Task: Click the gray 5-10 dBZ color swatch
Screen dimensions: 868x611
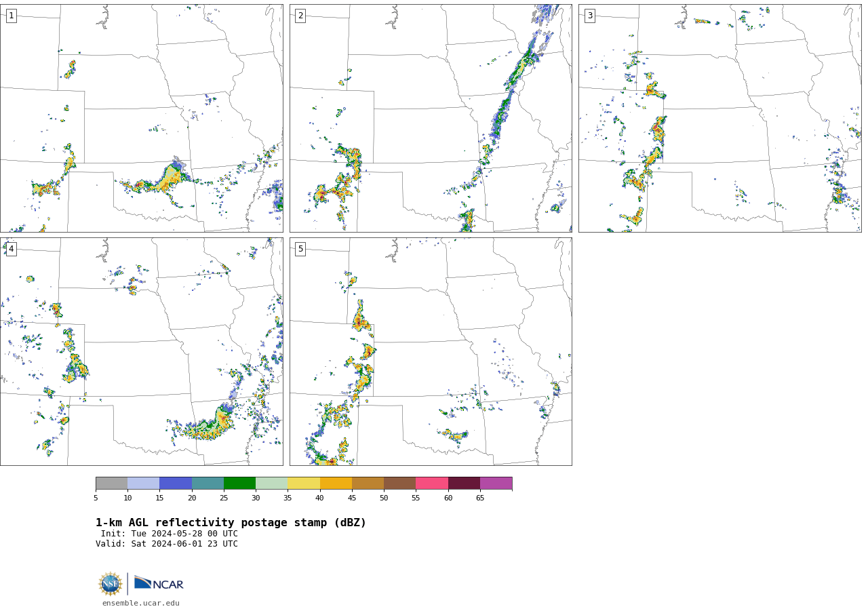Action: click(111, 484)
